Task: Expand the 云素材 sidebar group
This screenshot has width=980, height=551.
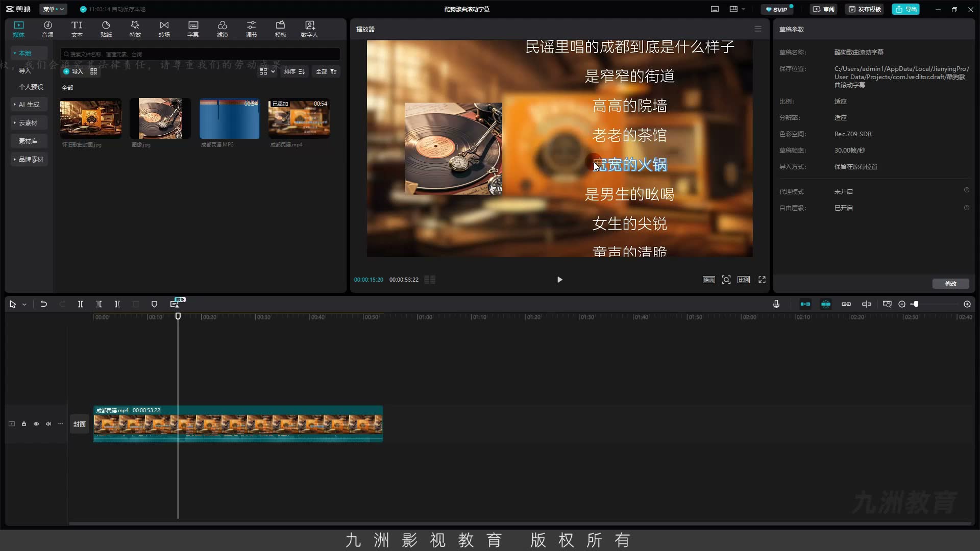Action: (29, 123)
